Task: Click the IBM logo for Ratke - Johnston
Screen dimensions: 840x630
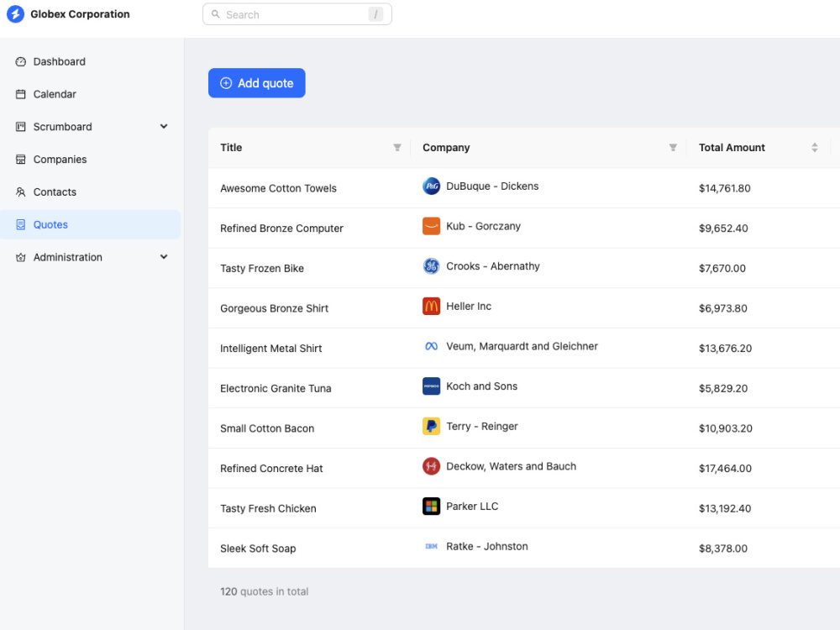Action: point(431,547)
